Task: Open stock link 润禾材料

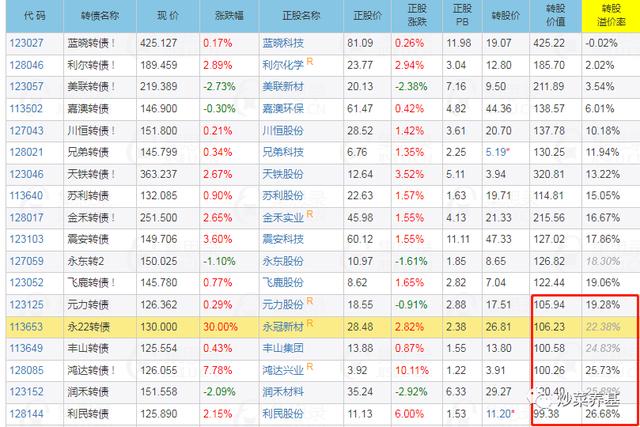Action: 283,392
